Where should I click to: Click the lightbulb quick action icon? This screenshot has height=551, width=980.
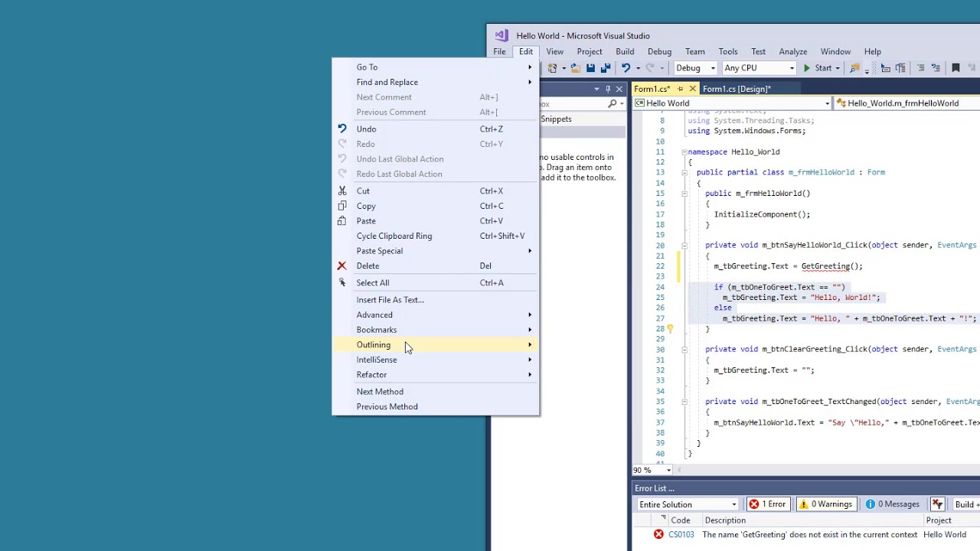[x=669, y=329]
